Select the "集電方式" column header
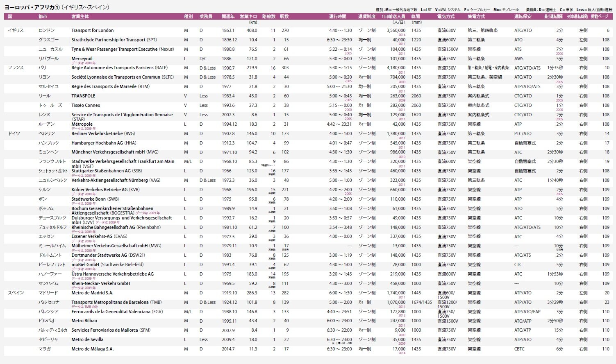The height and width of the screenshot is (364, 616). click(476, 17)
